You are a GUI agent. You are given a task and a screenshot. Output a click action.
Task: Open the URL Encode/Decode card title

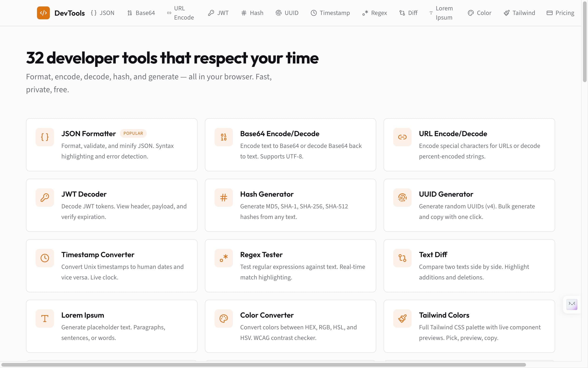(453, 134)
